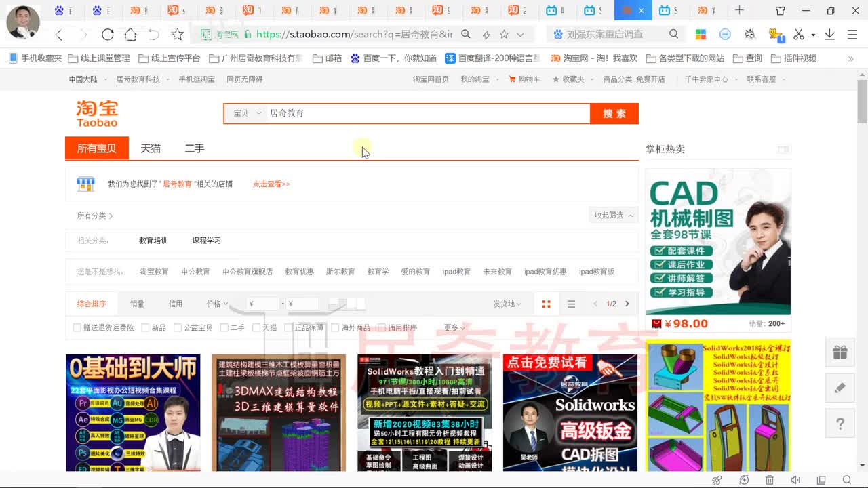
Task: Toggle the speaker sound status bar icon
Action: point(795,480)
